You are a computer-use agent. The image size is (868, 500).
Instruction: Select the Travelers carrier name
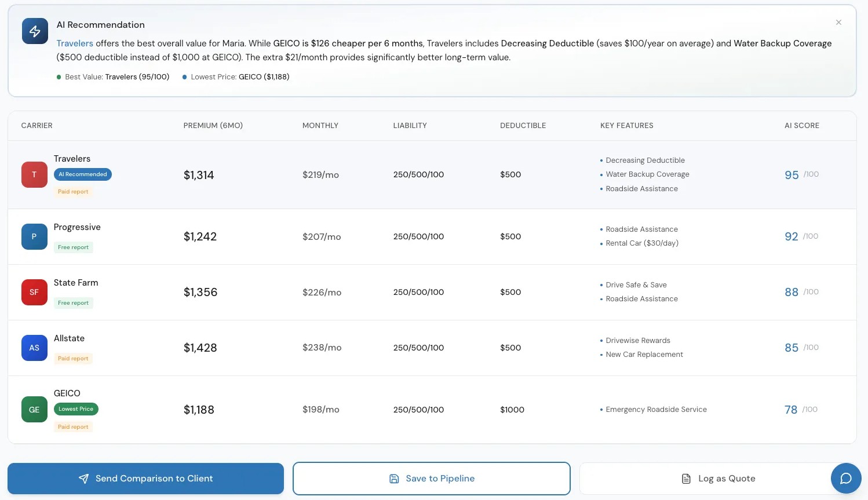(72, 159)
